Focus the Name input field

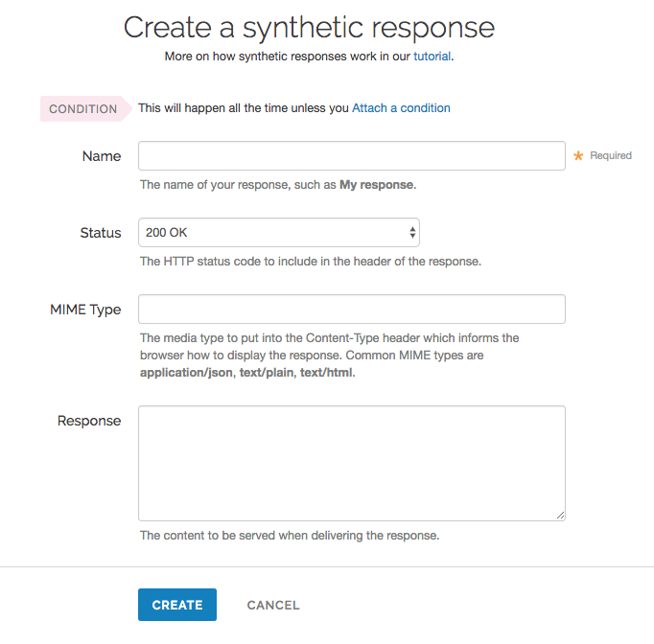click(x=351, y=156)
